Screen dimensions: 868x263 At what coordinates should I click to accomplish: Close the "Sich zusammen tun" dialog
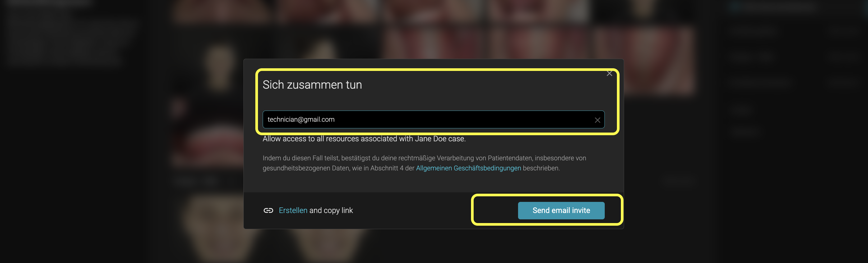click(x=609, y=74)
